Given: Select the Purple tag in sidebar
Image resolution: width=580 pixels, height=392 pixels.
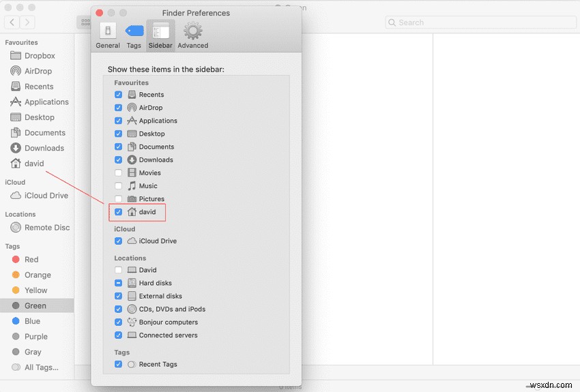Looking at the screenshot, I should coord(37,337).
